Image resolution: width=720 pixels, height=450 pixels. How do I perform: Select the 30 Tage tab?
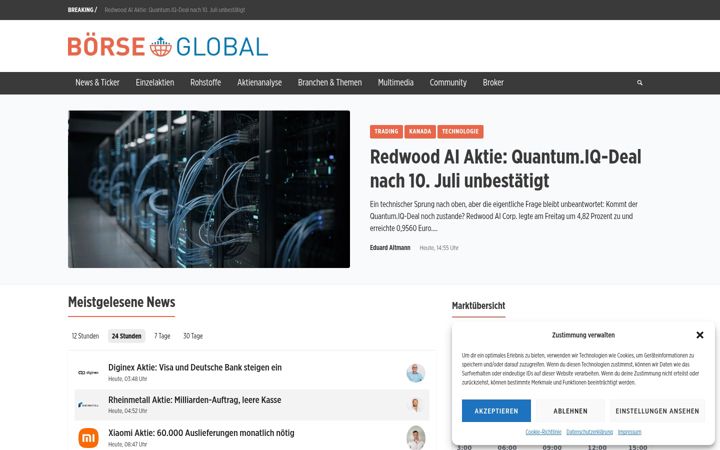[193, 336]
